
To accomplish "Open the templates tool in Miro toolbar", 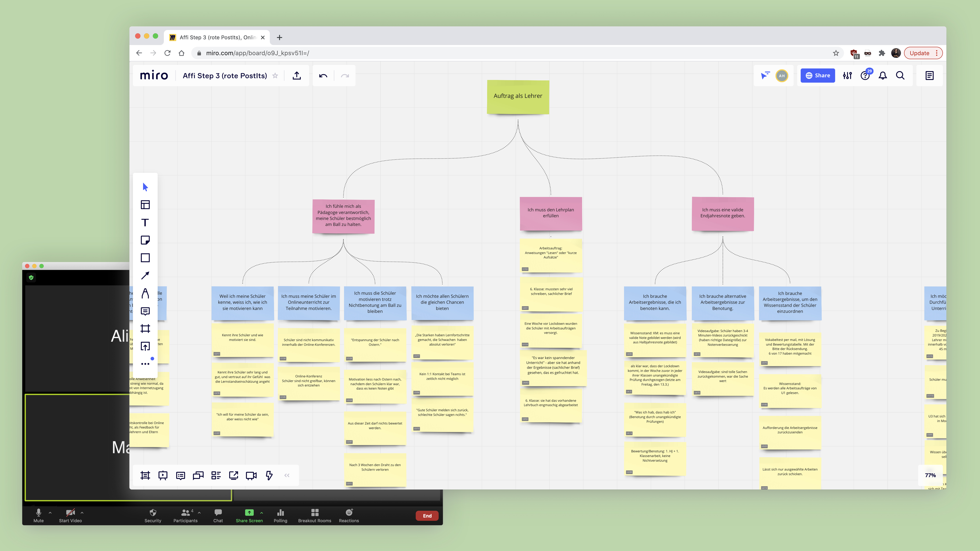I will 145,205.
